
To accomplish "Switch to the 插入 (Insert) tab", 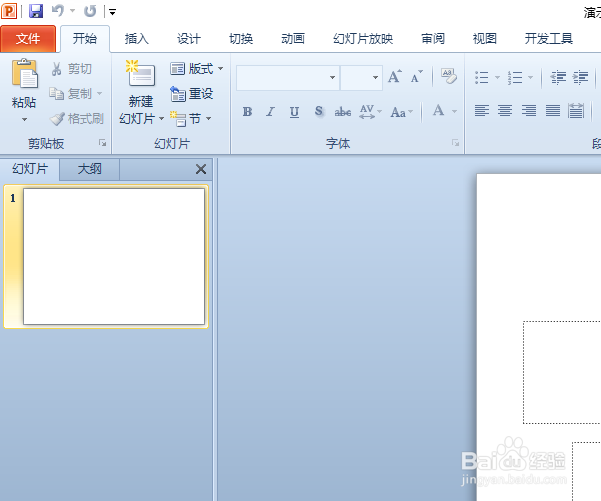I will click(136, 39).
